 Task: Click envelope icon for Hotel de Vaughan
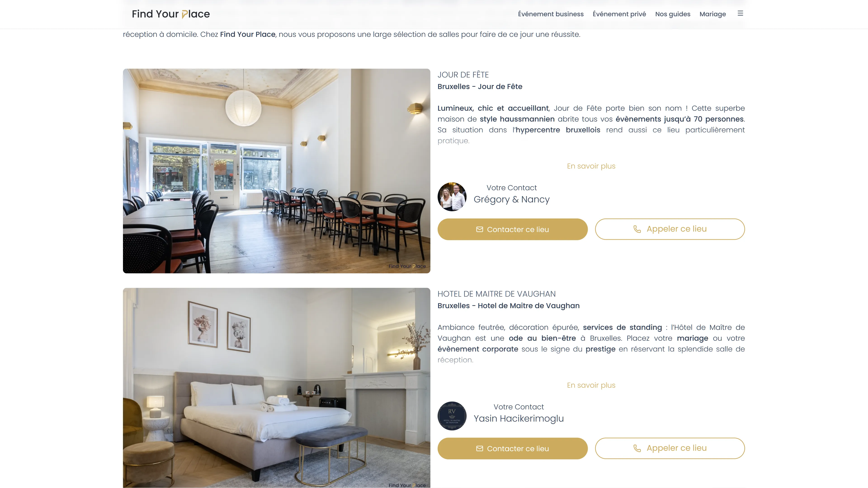pos(479,449)
